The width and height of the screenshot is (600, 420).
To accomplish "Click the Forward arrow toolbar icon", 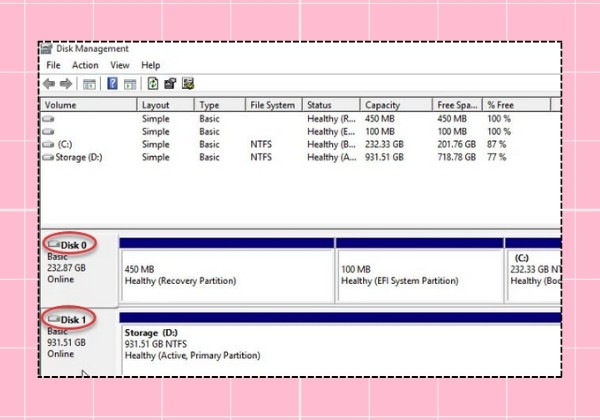I will point(66,83).
